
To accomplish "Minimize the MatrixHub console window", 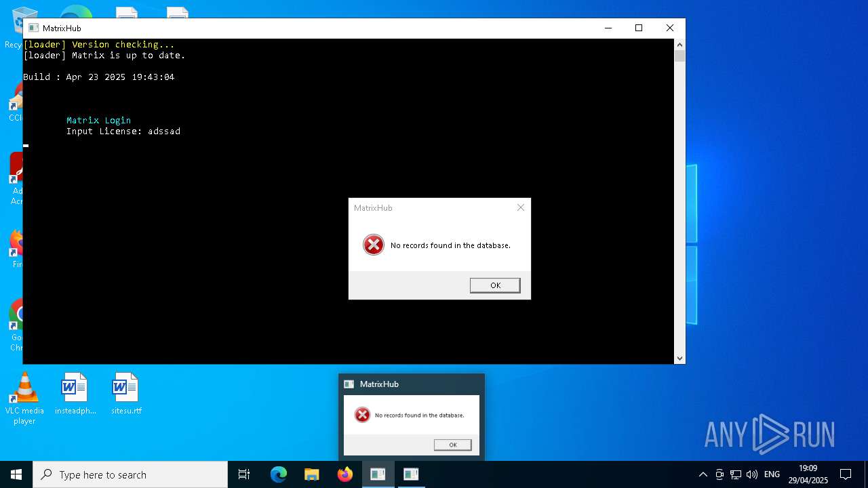I will pyautogui.click(x=608, y=28).
